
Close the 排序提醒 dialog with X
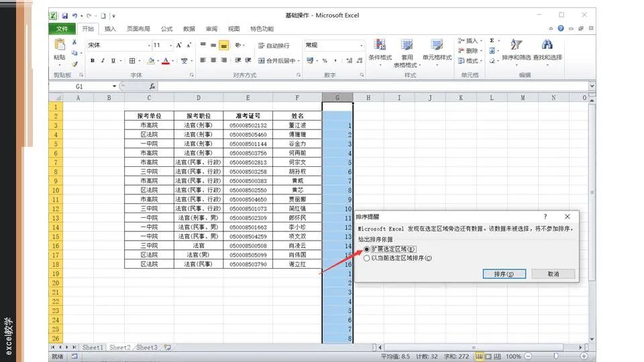568,217
